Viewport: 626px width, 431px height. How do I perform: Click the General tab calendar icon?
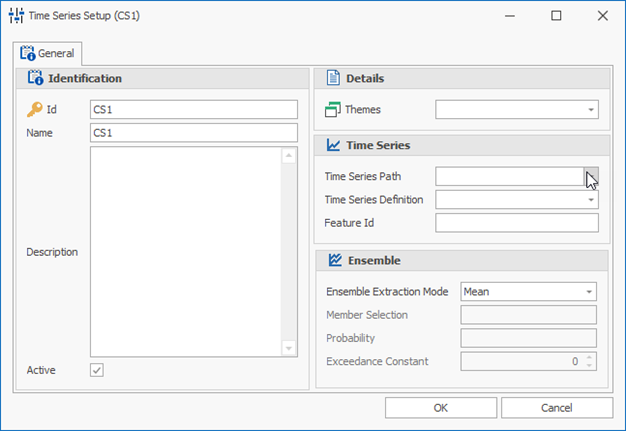(x=28, y=53)
